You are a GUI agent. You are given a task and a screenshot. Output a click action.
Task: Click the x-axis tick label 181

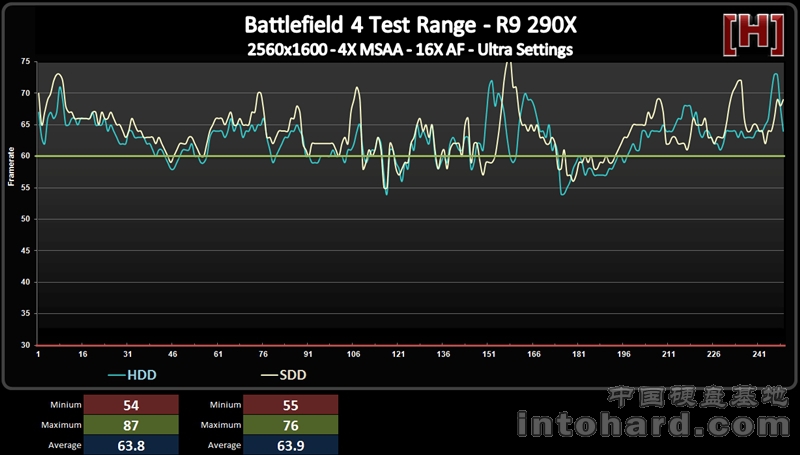click(579, 354)
